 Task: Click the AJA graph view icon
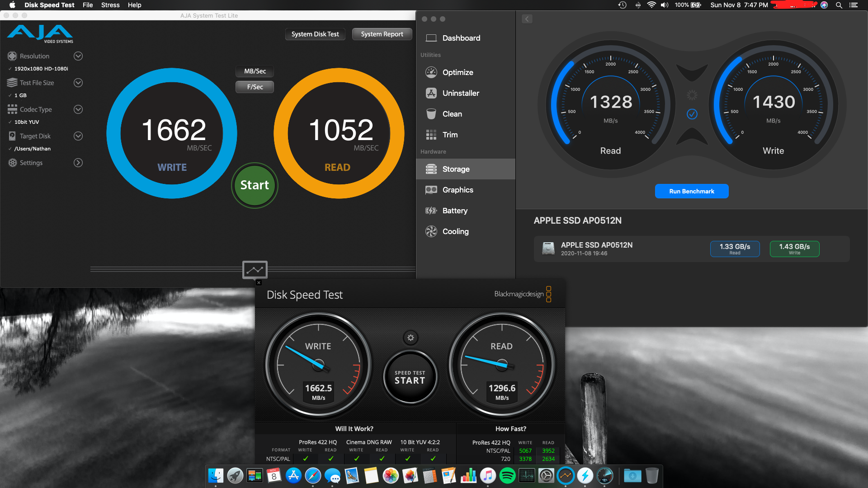click(x=255, y=270)
